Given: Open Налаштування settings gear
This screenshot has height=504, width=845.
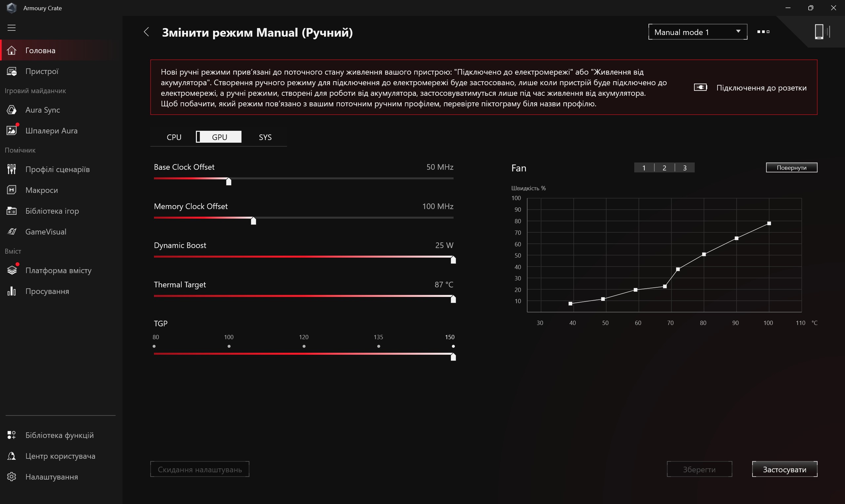Looking at the screenshot, I should click(x=12, y=477).
